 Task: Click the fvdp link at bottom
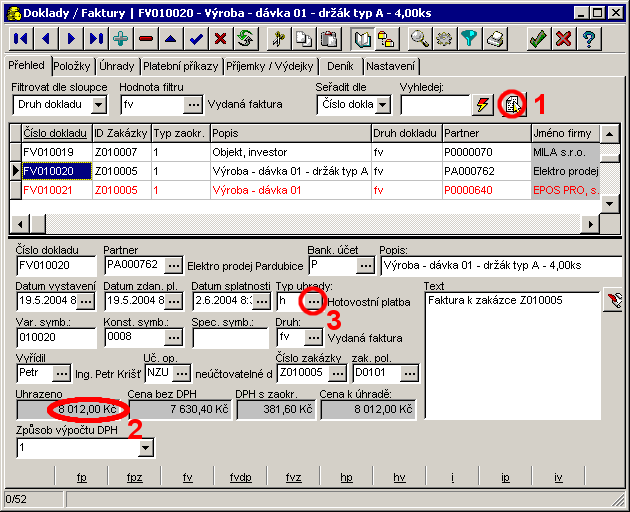tap(240, 478)
